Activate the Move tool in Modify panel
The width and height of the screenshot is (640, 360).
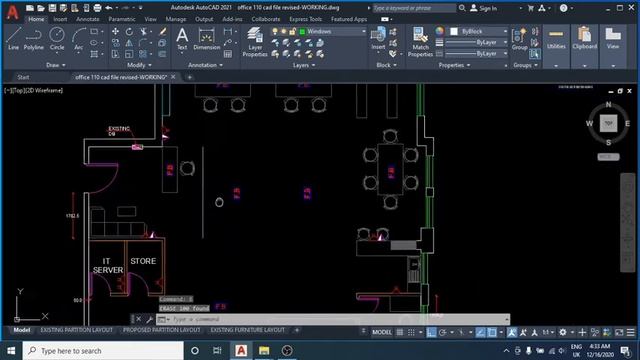116,31
